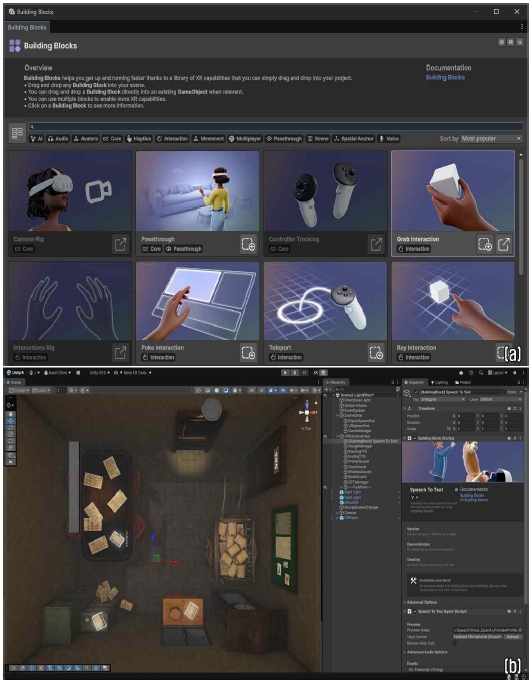Open the Building Blocks window kebab menu
The width and height of the screenshot is (532, 682).
click(x=522, y=27)
